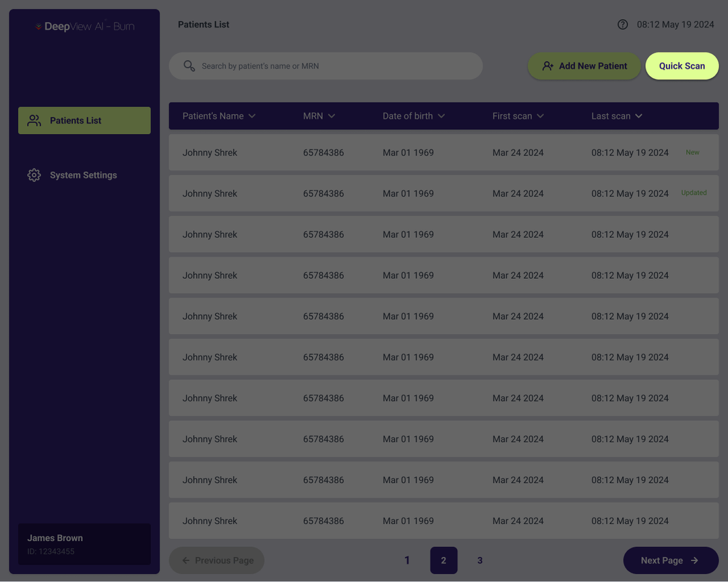Go to page 1
This screenshot has height=582, width=728.
407,560
